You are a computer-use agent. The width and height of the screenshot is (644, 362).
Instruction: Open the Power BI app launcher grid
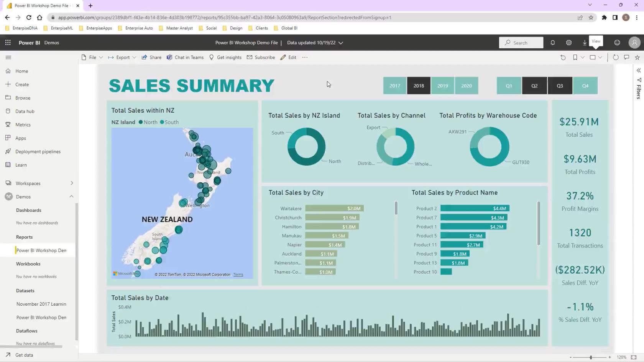[8, 43]
